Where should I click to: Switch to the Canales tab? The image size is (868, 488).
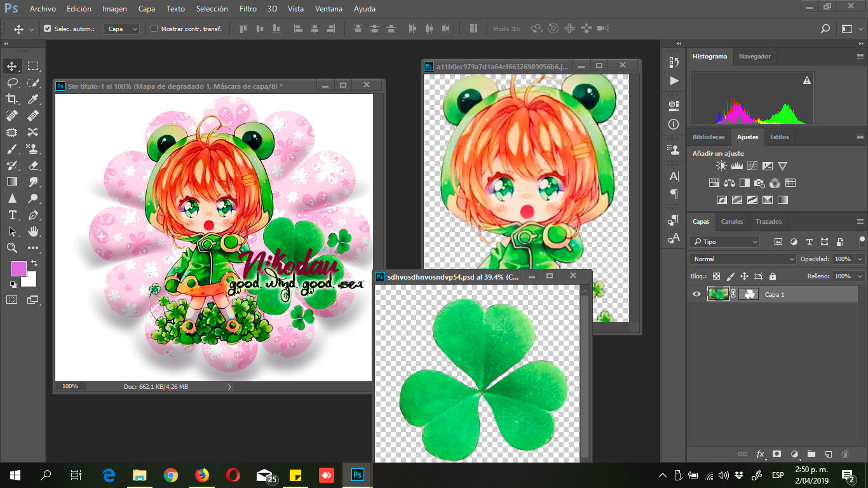[732, 221]
